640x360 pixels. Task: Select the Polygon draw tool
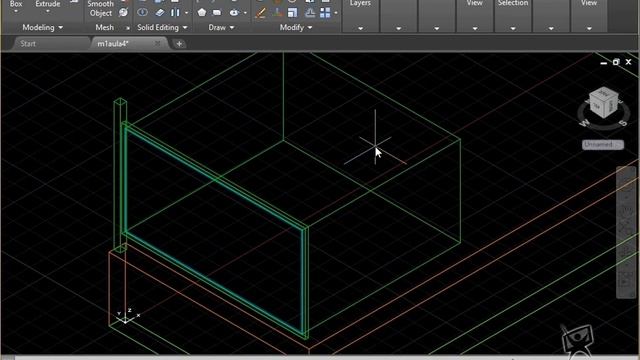[202, 13]
